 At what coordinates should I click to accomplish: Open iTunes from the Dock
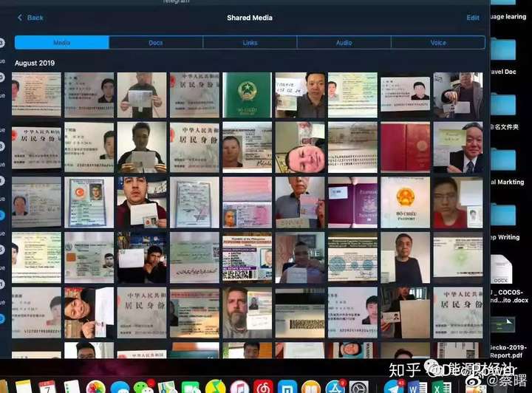click(x=239, y=387)
